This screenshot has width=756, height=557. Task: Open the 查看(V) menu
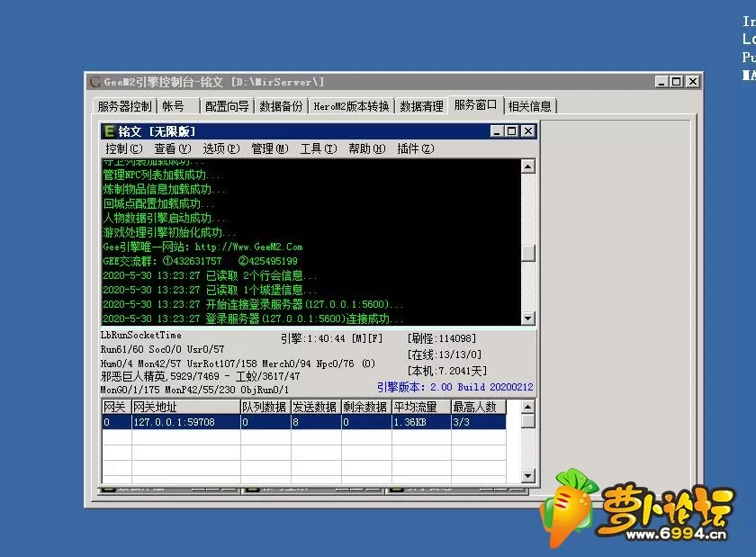[173, 148]
